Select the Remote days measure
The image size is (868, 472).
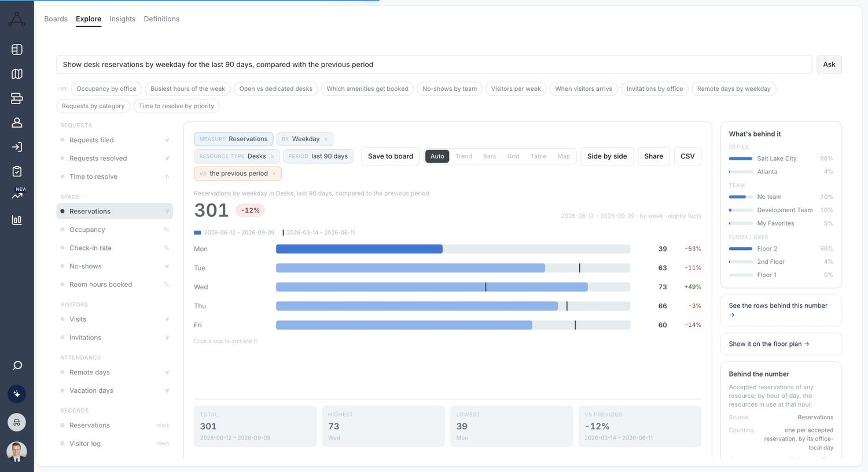pyautogui.click(x=115, y=373)
